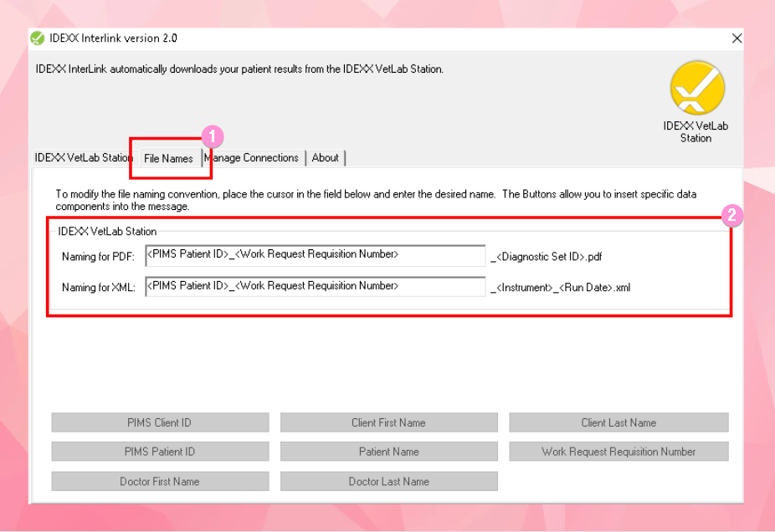Switch to the IDEXX VetLab Station tab
Viewport: 775px width, 532px height.
(x=83, y=157)
